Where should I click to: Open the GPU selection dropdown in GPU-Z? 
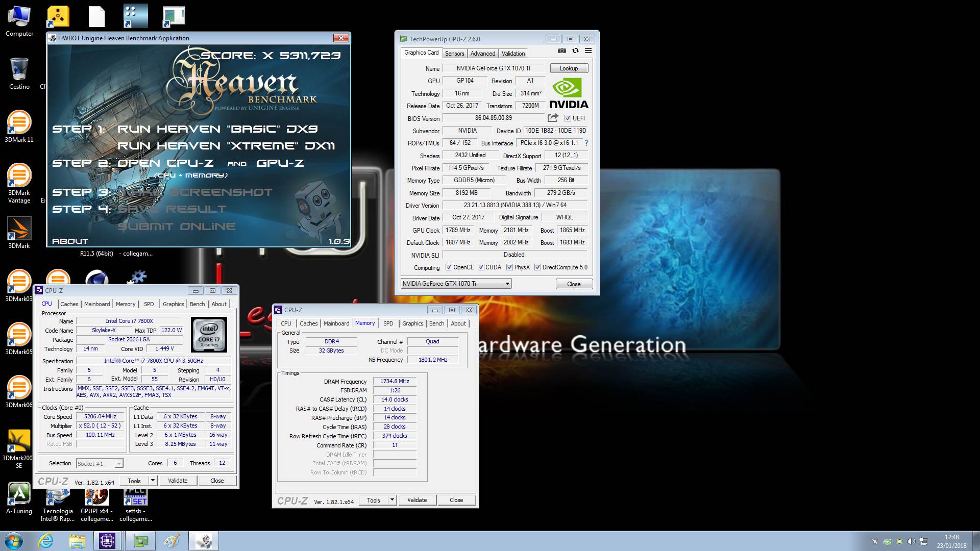point(456,284)
